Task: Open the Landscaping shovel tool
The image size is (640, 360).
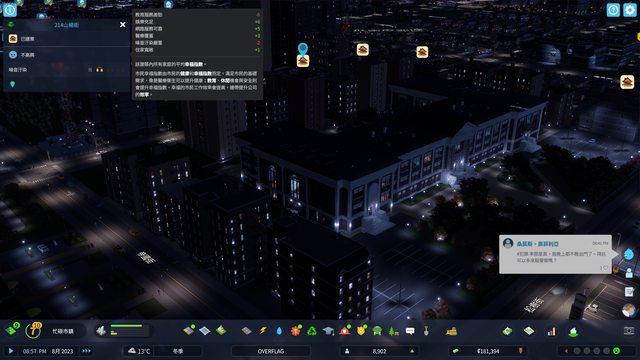Action: 426,331
